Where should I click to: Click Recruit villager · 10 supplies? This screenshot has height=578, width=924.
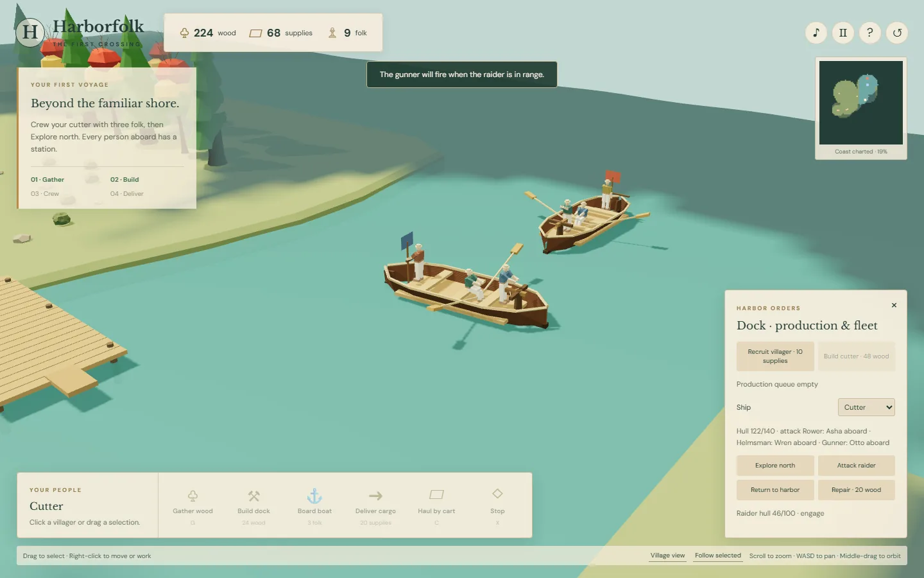coord(775,356)
